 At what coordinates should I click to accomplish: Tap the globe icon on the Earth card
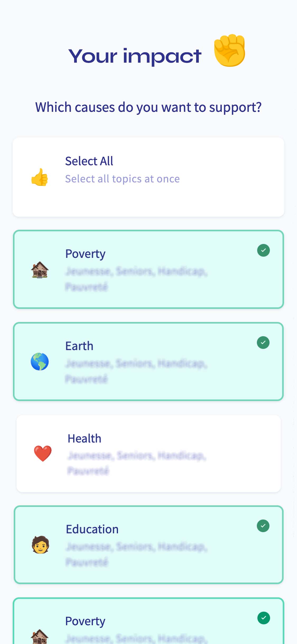click(x=40, y=361)
